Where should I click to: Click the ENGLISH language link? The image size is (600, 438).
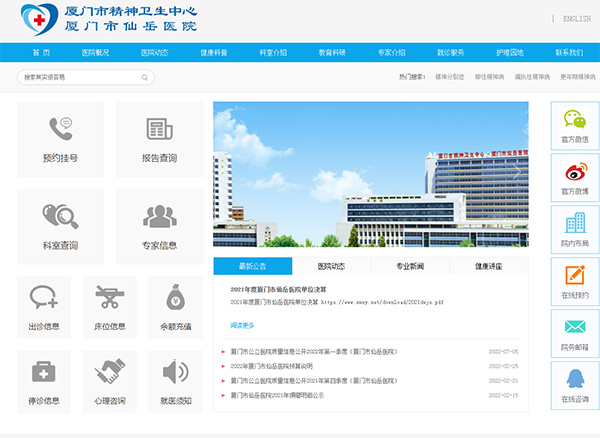[576, 18]
